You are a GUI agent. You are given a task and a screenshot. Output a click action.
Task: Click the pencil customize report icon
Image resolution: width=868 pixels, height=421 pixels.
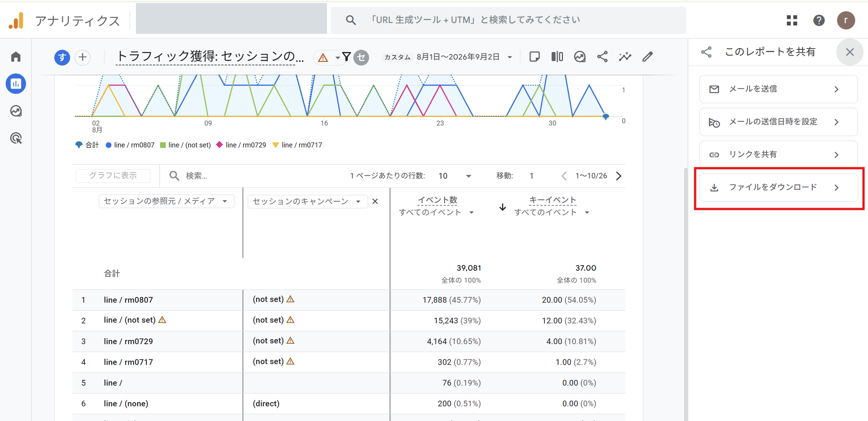coord(647,57)
